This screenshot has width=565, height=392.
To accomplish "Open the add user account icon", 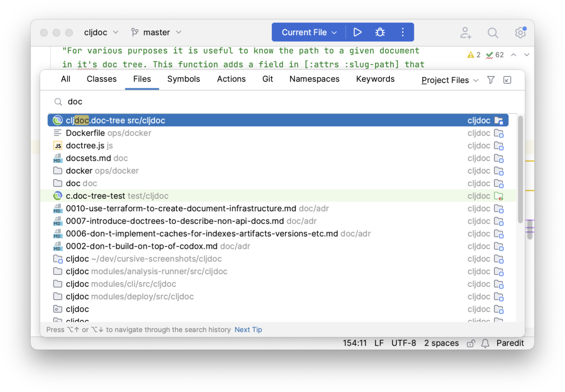I will 466,33.
